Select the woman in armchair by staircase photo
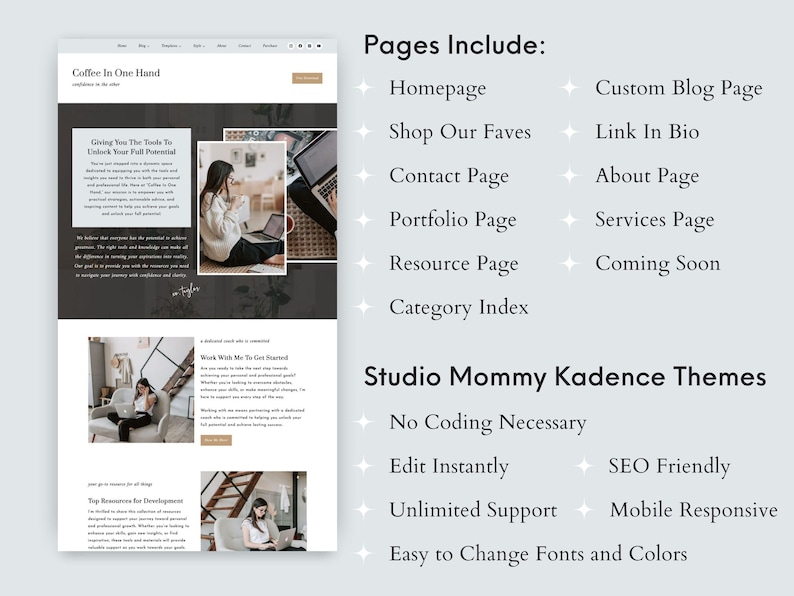 point(141,390)
